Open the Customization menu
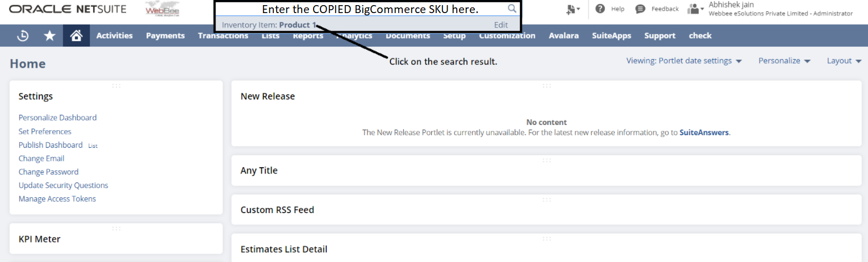 507,36
